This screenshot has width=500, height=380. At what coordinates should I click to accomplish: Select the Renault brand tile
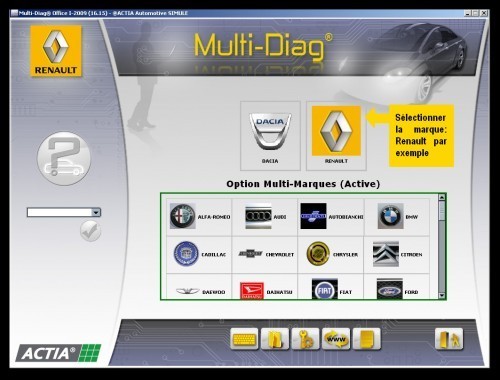tap(336, 136)
